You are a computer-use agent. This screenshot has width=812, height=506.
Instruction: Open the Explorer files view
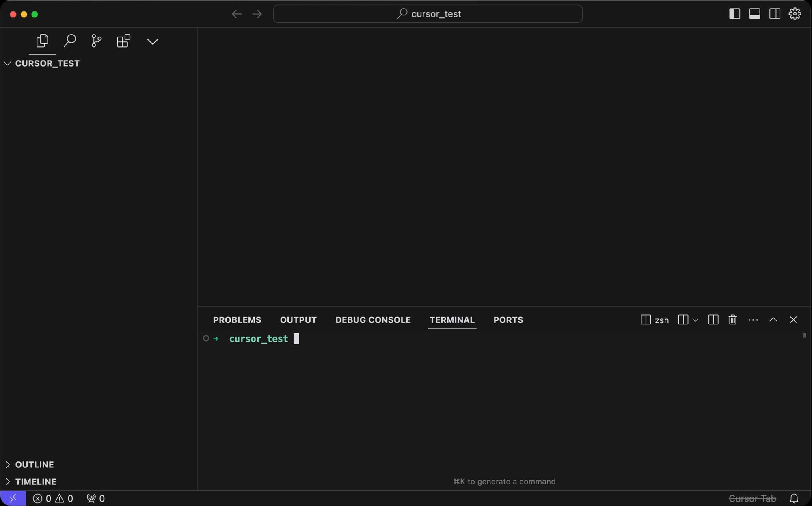click(42, 41)
